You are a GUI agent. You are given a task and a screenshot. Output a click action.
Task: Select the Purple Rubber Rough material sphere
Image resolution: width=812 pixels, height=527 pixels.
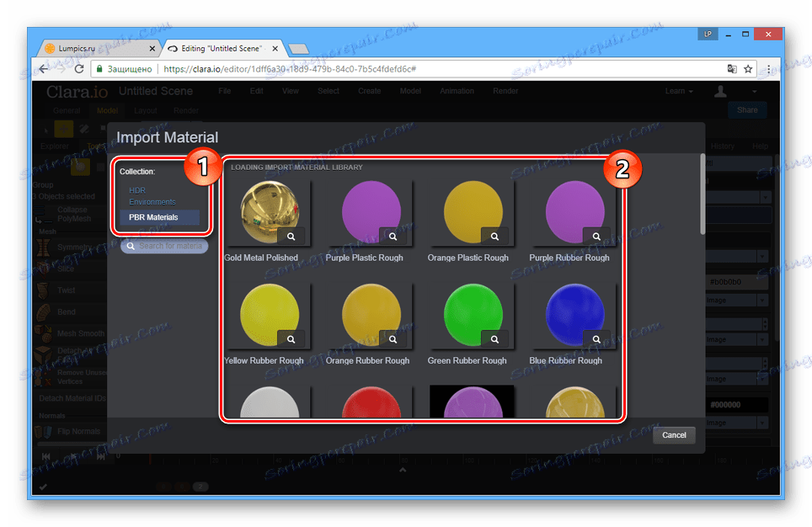point(574,211)
